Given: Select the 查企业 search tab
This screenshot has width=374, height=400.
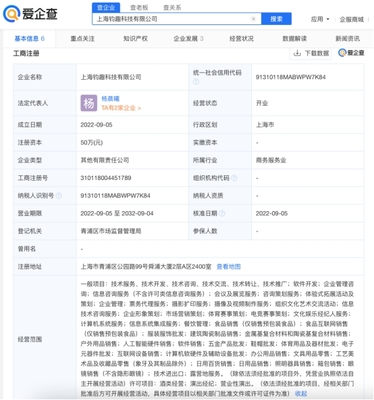Looking at the screenshot, I should pyautogui.click(x=106, y=7).
